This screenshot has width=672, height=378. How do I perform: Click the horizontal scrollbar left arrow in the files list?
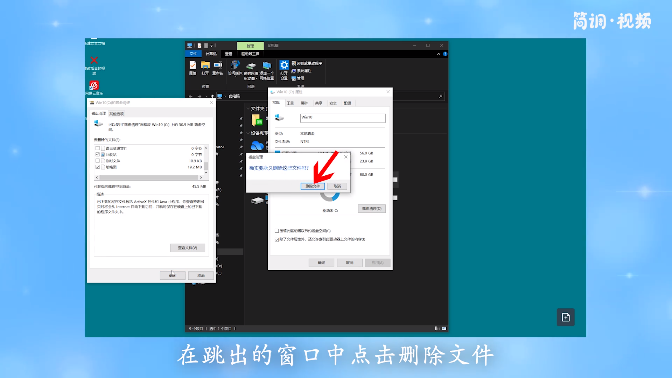pyautogui.click(x=97, y=177)
